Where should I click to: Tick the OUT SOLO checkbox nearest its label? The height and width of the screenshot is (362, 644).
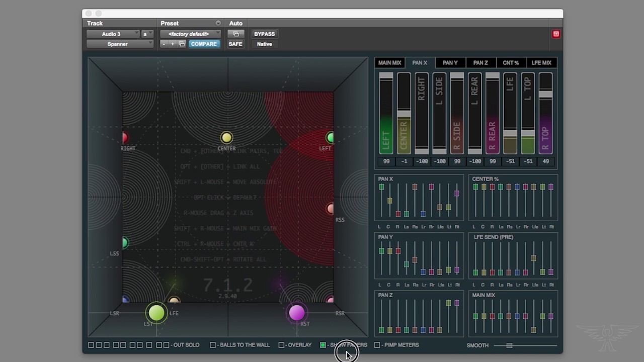166,345
